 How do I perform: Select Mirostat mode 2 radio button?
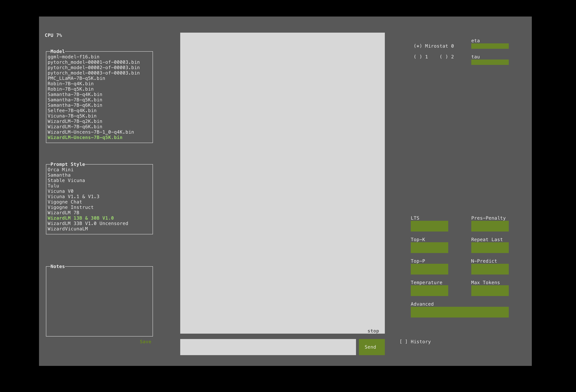click(444, 57)
